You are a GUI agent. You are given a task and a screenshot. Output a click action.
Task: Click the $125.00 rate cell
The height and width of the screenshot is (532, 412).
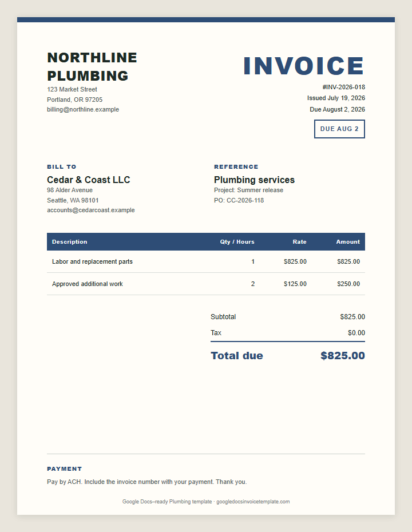pos(295,284)
